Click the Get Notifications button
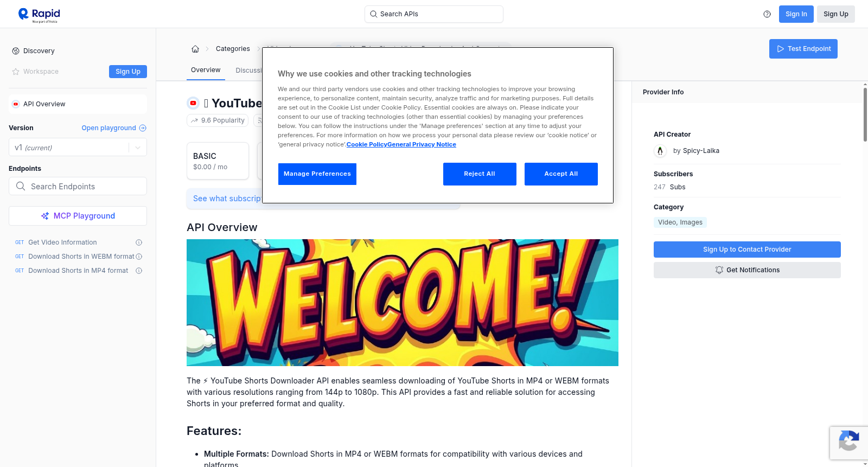Image resolution: width=868 pixels, height=467 pixels. 747,270
